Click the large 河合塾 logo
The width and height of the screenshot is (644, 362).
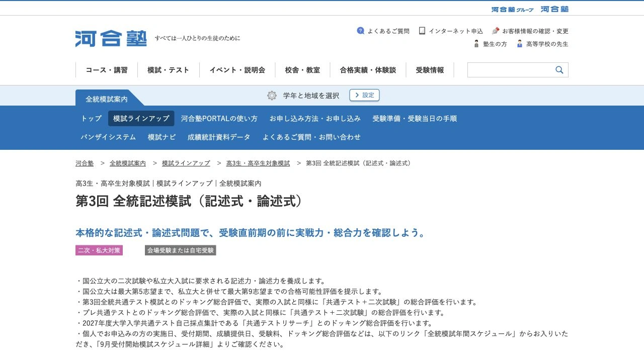[111, 38]
